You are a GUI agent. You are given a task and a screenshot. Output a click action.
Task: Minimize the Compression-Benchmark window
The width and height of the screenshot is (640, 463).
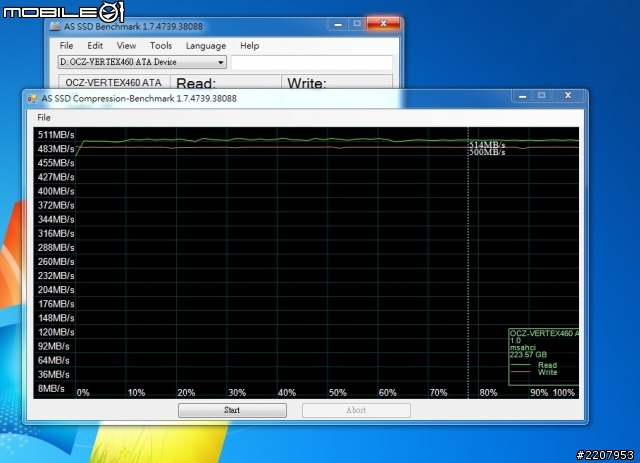[522, 96]
